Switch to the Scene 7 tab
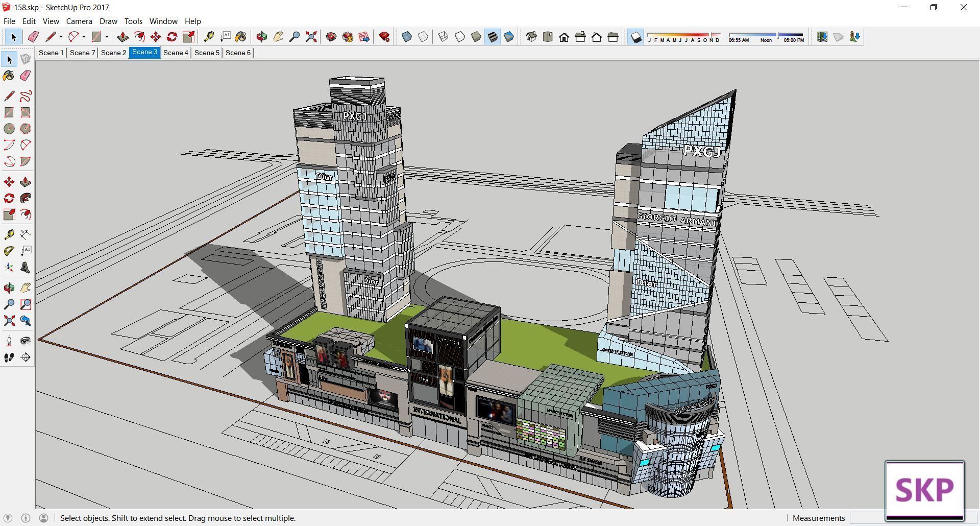Viewport: 980px width, 526px height. tap(82, 53)
